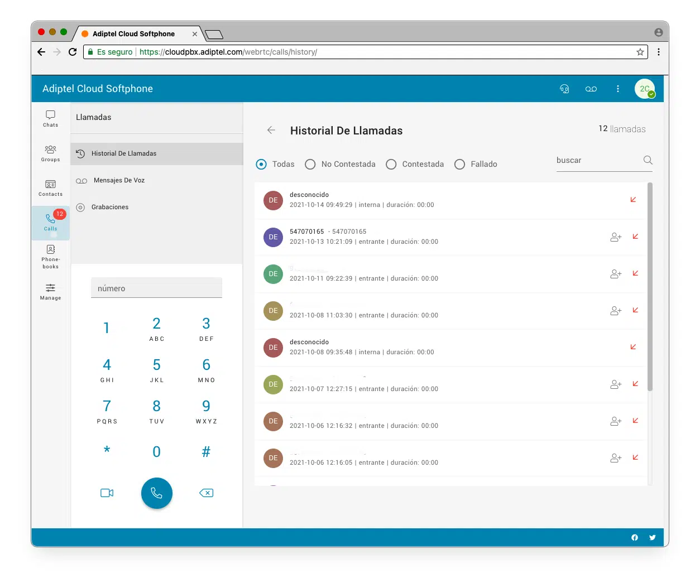
Task: Click missed-call arrow for 2021-10-14 call
Action: click(633, 200)
